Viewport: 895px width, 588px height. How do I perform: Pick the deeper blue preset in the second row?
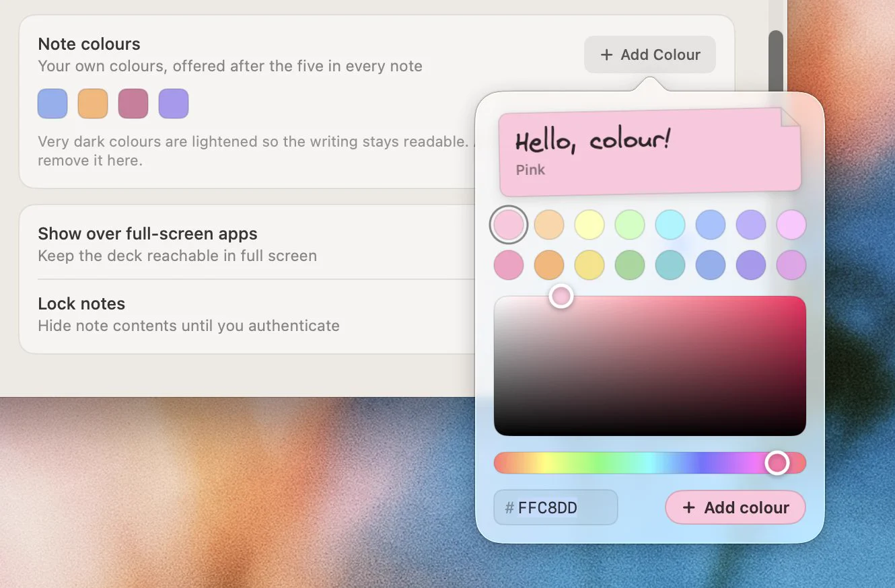point(711,265)
